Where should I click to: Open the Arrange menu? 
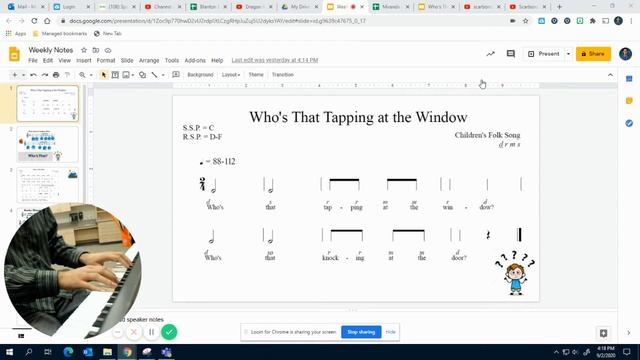pyautogui.click(x=149, y=60)
